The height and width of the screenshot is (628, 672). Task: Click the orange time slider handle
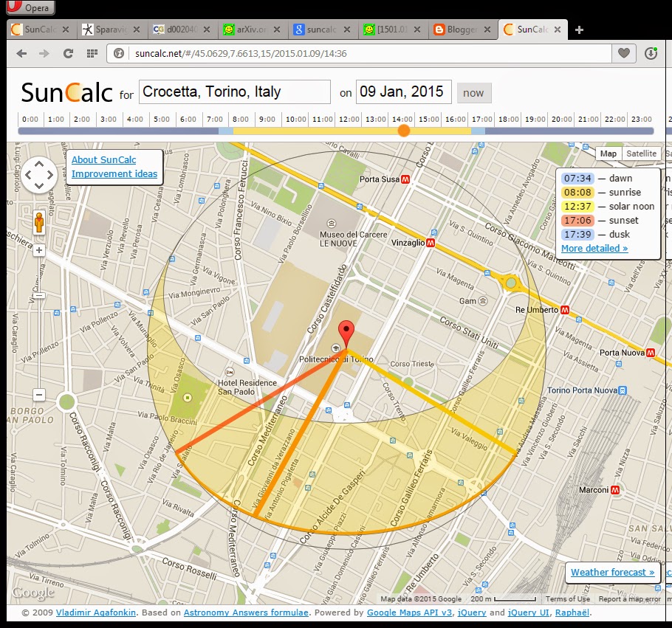[403, 131]
